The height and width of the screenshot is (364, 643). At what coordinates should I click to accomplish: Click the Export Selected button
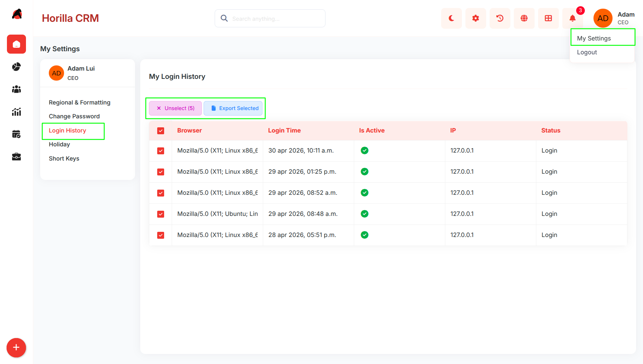click(235, 108)
